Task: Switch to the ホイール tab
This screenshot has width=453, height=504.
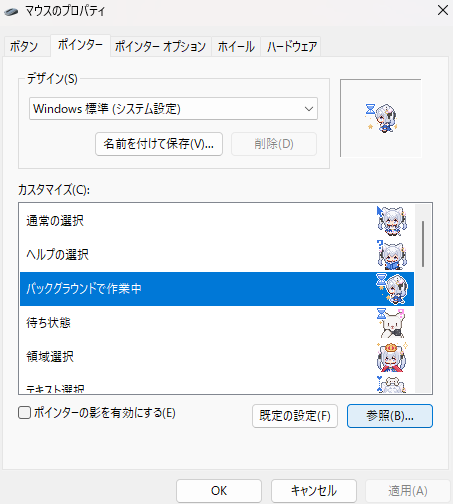Action: pos(236,46)
